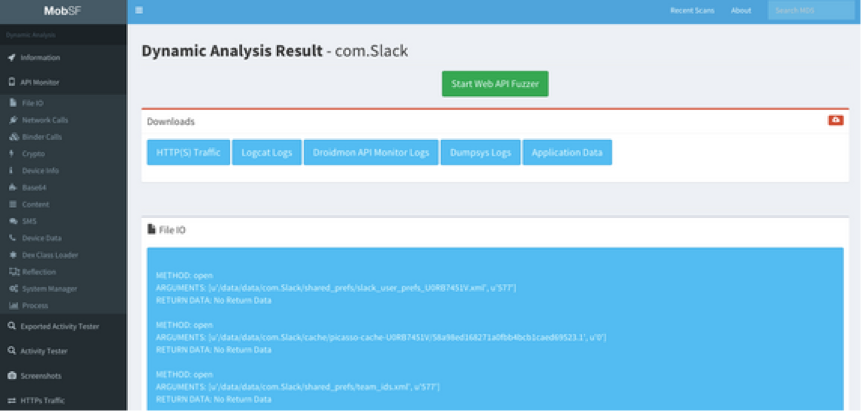Click the rocket icon next to Information
Screen dimensions: 865x415
pos(12,57)
